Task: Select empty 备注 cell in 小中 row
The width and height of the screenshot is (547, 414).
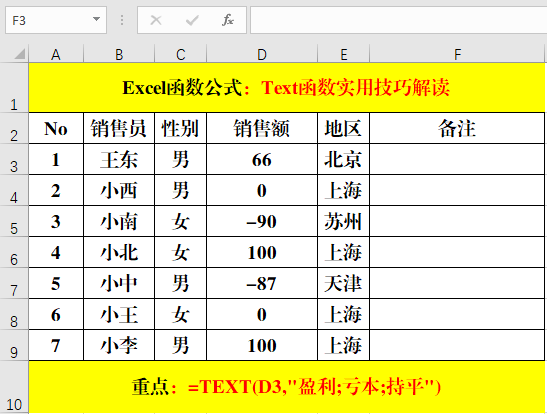Action: pyautogui.click(x=457, y=283)
